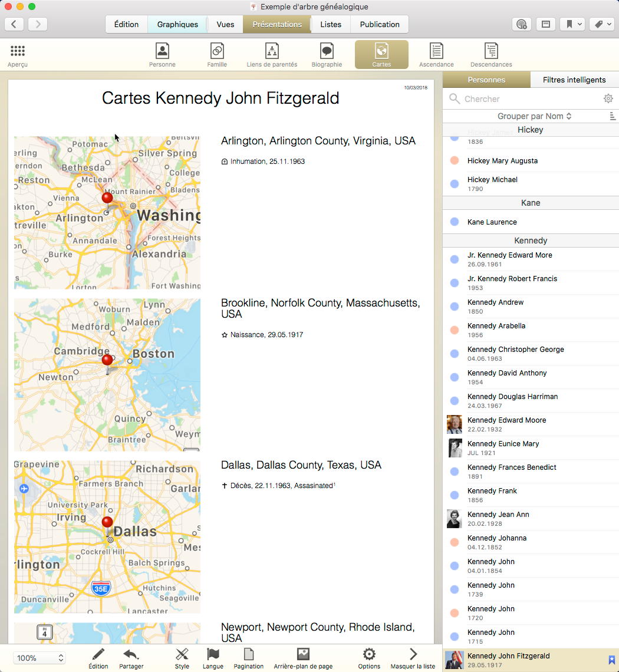Select Kane Laurence in the list
The width and height of the screenshot is (619, 672).
[x=531, y=222]
